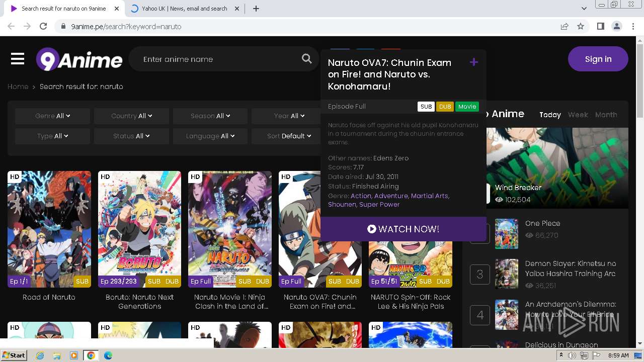Click the WATCH NOW button
Image resolution: width=644 pixels, height=362 pixels.
(x=404, y=229)
